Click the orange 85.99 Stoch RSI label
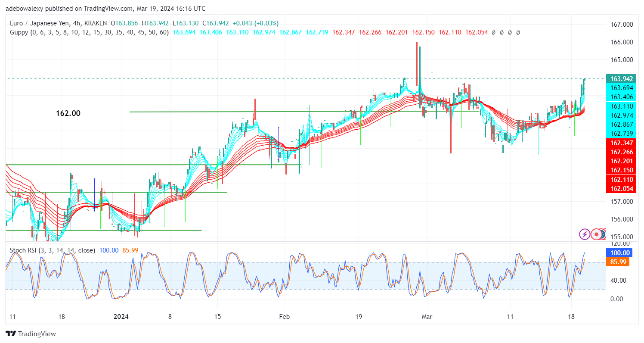 [618, 262]
